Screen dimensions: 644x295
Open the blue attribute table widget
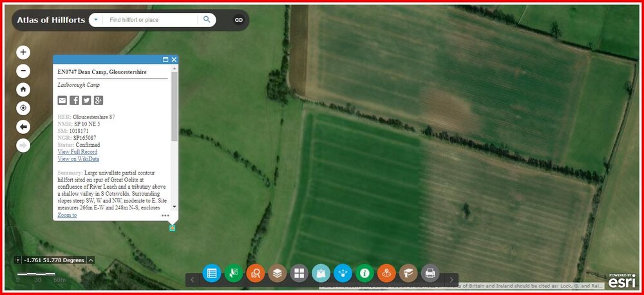212,273
